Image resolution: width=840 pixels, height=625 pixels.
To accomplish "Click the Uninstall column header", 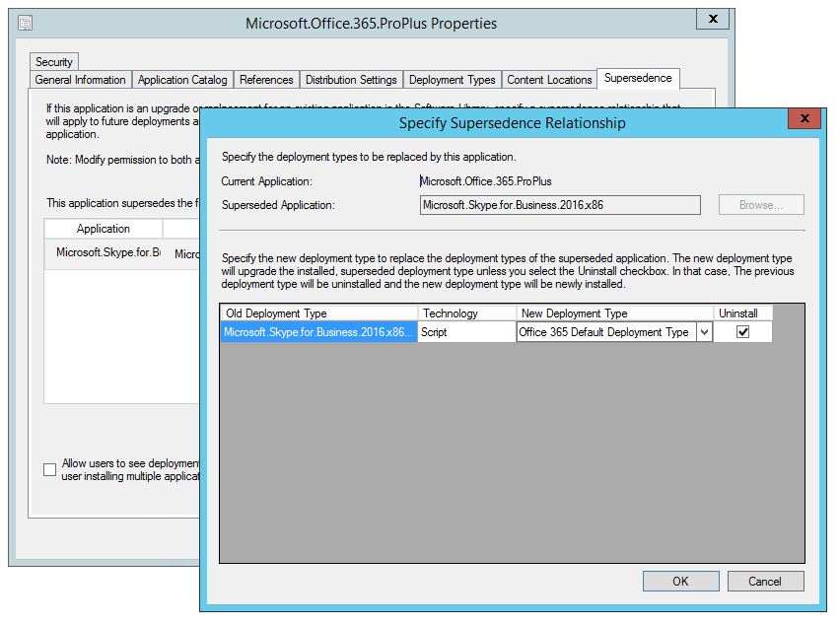I will 743,313.
